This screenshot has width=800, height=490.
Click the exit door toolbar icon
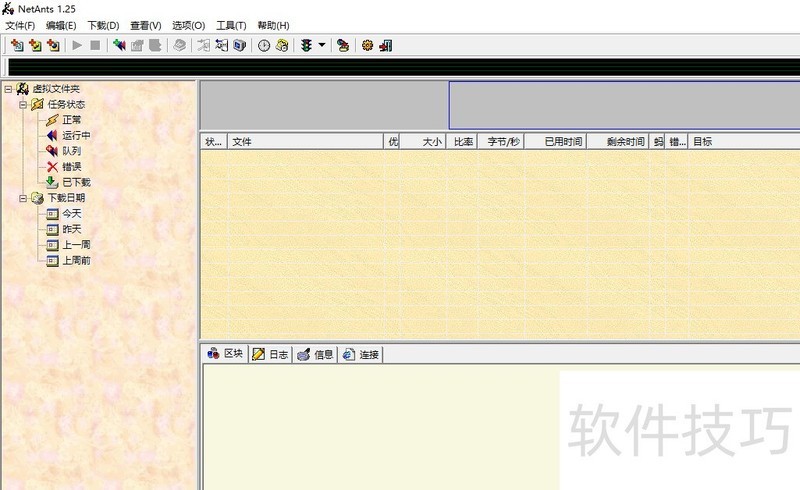[x=386, y=45]
